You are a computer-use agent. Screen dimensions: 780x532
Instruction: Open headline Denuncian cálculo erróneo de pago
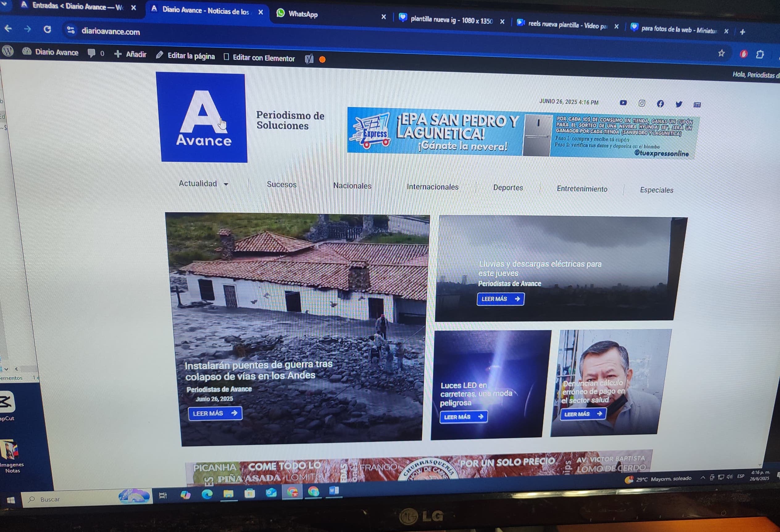pyautogui.click(x=593, y=391)
